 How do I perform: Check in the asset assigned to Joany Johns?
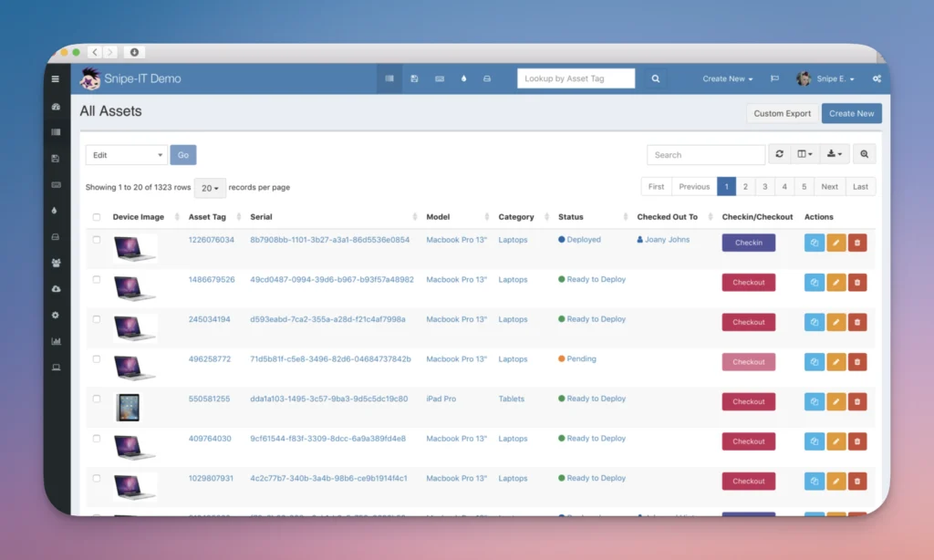click(x=748, y=243)
